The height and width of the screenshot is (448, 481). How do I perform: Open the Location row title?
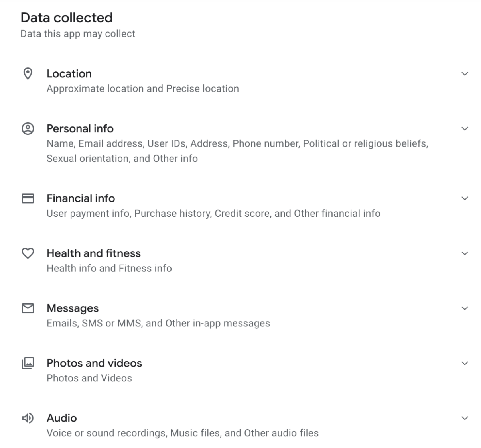pyautogui.click(x=69, y=74)
